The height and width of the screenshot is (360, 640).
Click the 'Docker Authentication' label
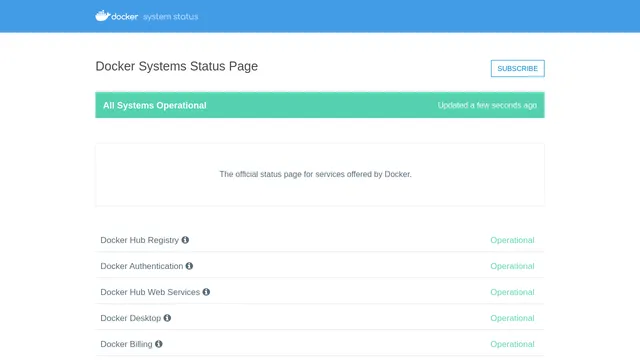click(x=142, y=266)
